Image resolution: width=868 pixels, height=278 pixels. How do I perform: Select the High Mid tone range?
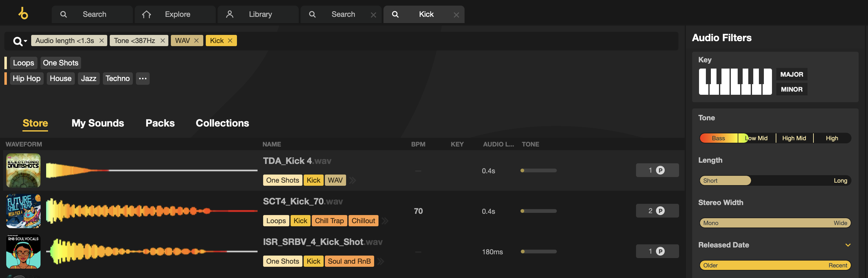point(794,138)
